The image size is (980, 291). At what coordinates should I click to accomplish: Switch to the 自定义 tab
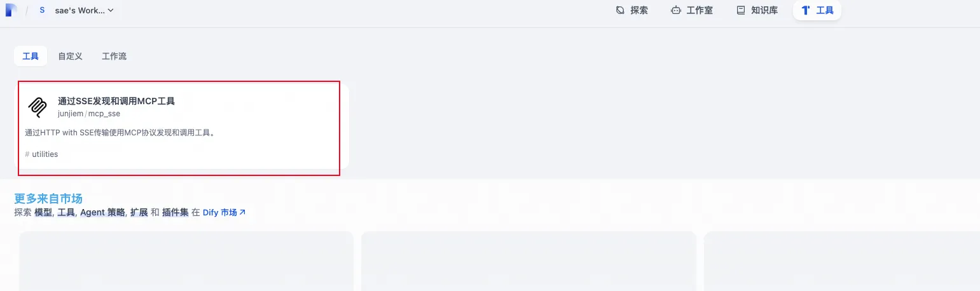click(x=70, y=56)
